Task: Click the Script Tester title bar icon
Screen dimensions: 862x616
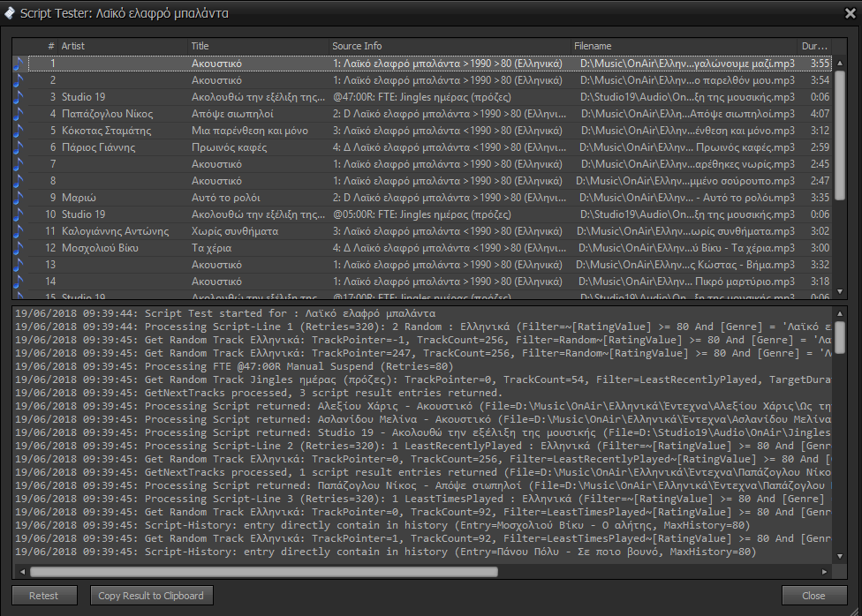Action: (10, 13)
